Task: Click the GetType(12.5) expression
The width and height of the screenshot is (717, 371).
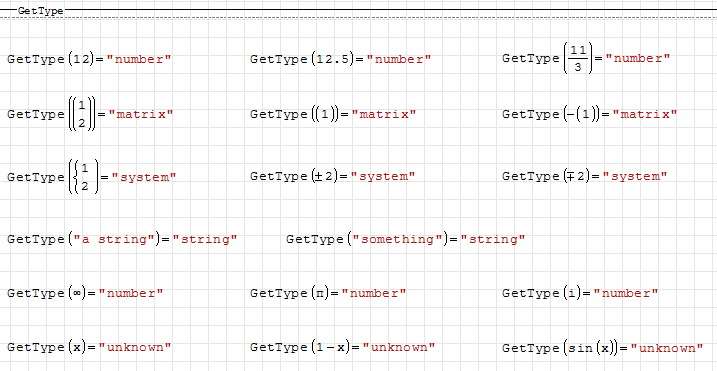Action: [341, 59]
